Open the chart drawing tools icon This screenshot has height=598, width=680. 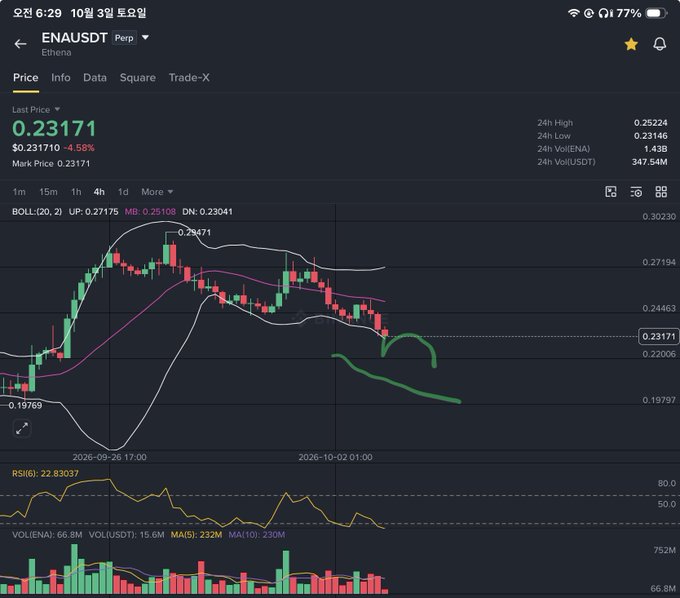pyautogui.click(x=611, y=192)
